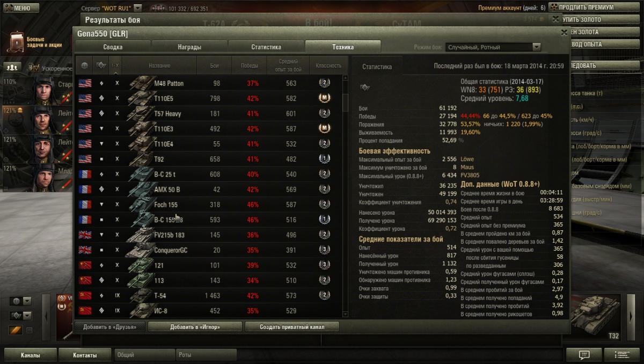Sort the list by Победы column
This screenshot has height=364, width=644.
click(249, 65)
